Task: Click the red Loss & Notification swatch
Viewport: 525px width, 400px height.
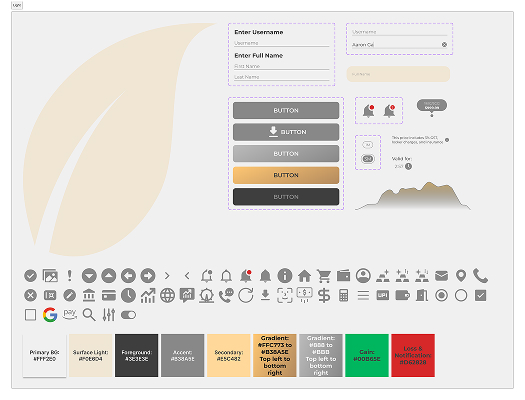Action: pos(413,355)
